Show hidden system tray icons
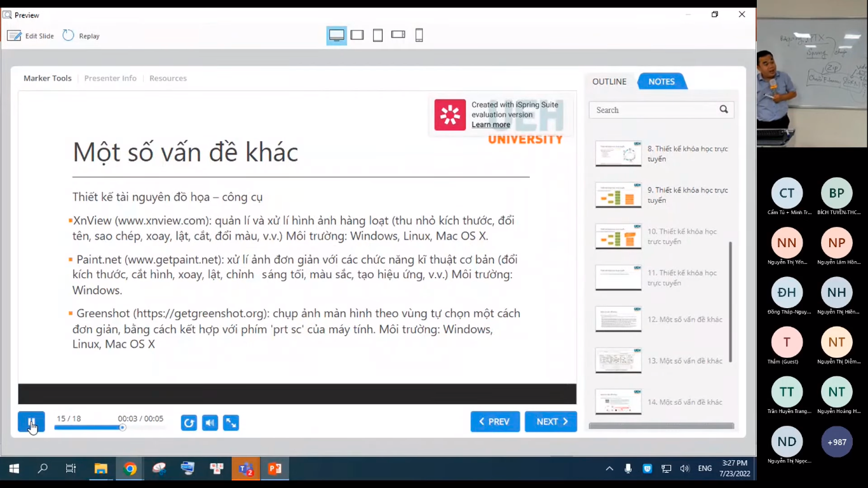 point(609,468)
